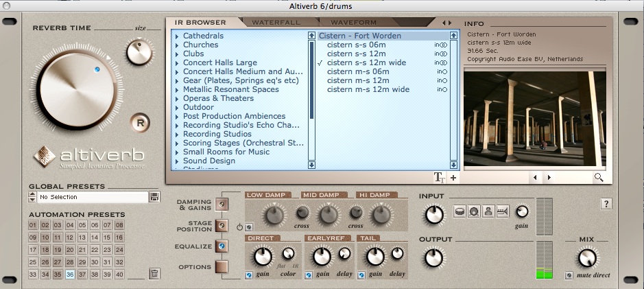
Task: Select Cistern - Fort Worden header row
Action: pos(383,36)
